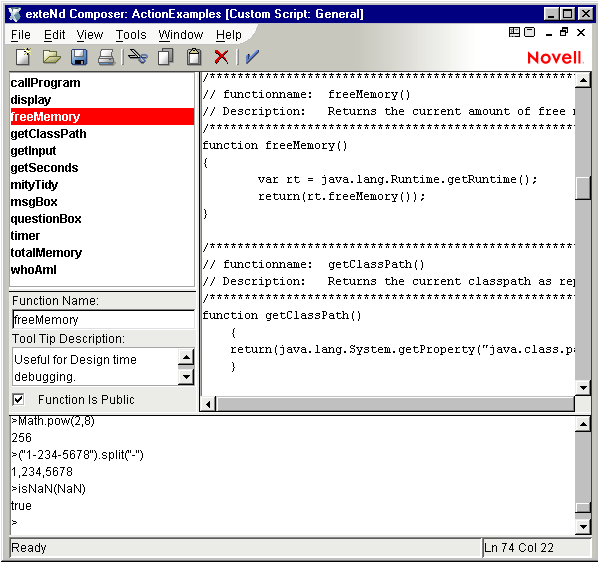598x562 pixels.
Task: Click the tiled windows layout icon
Action: (514, 32)
